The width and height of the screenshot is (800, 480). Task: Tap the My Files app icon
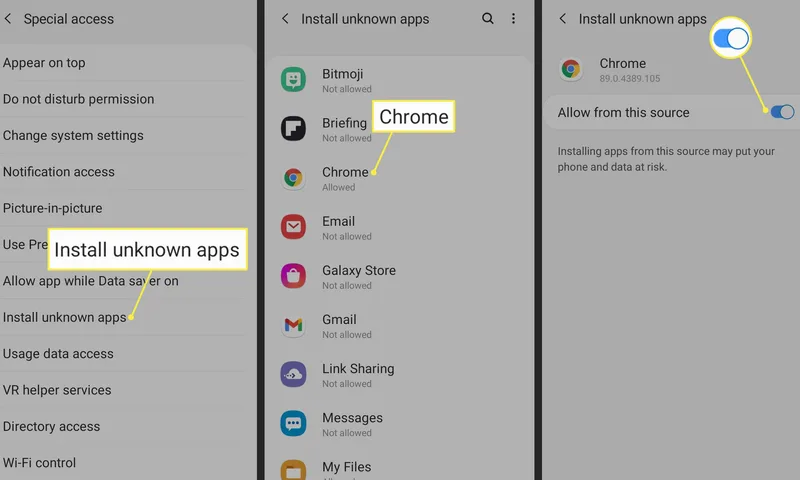pyautogui.click(x=293, y=470)
